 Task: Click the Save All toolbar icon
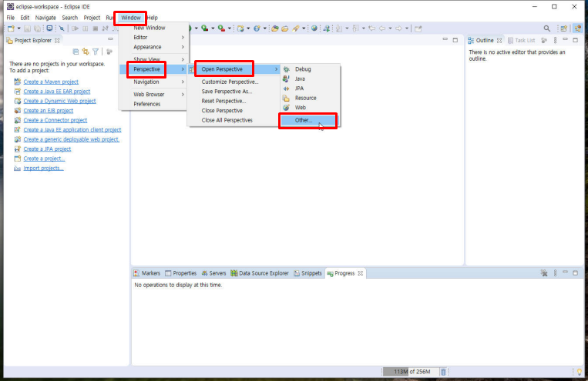tap(38, 28)
